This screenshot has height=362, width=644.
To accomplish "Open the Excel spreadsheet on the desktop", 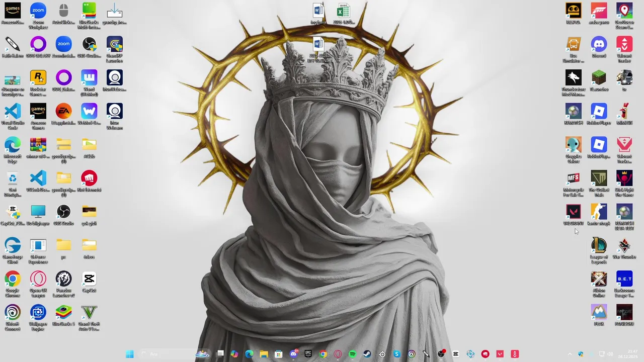I will coord(343,14).
